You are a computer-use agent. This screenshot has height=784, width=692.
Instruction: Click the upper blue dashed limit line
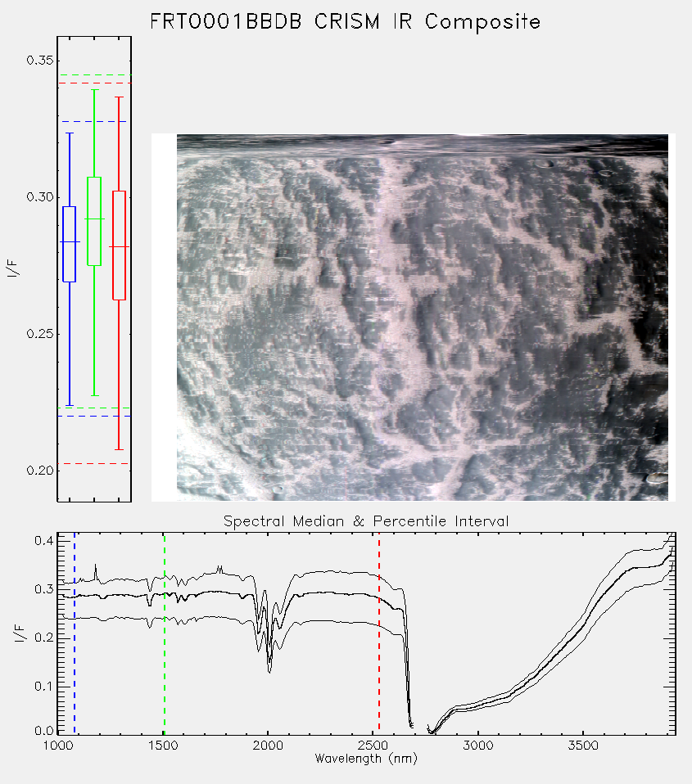point(94,121)
